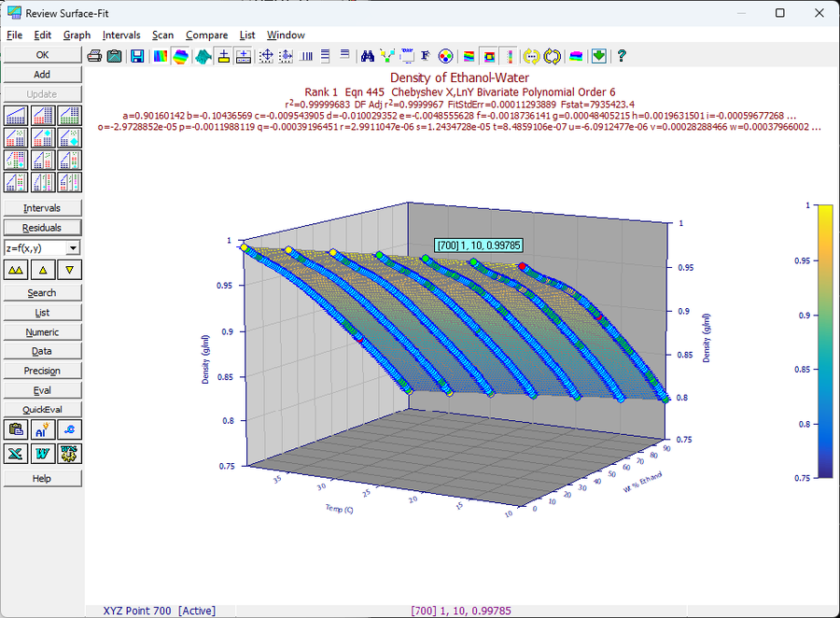Click the QuickEval button
Viewport: 840px width, 618px height.
(x=42, y=410)
